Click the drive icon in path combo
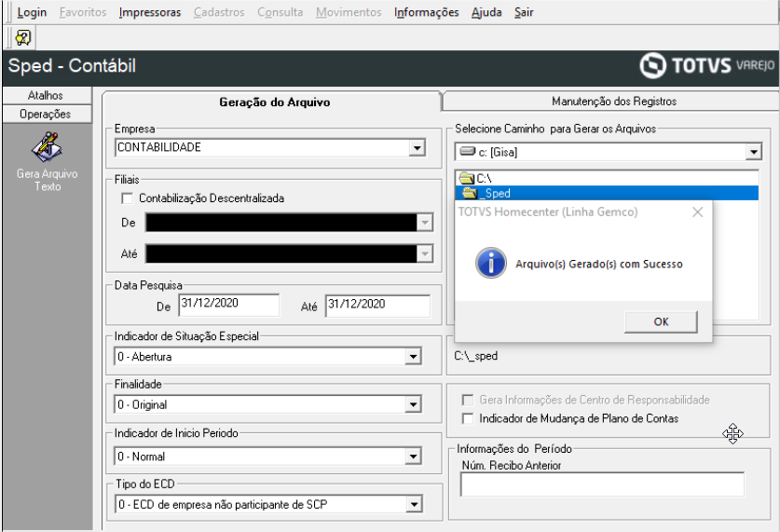The width and height of the screenshot is (780, 532). pyautogui.click(x=468, y=151)
